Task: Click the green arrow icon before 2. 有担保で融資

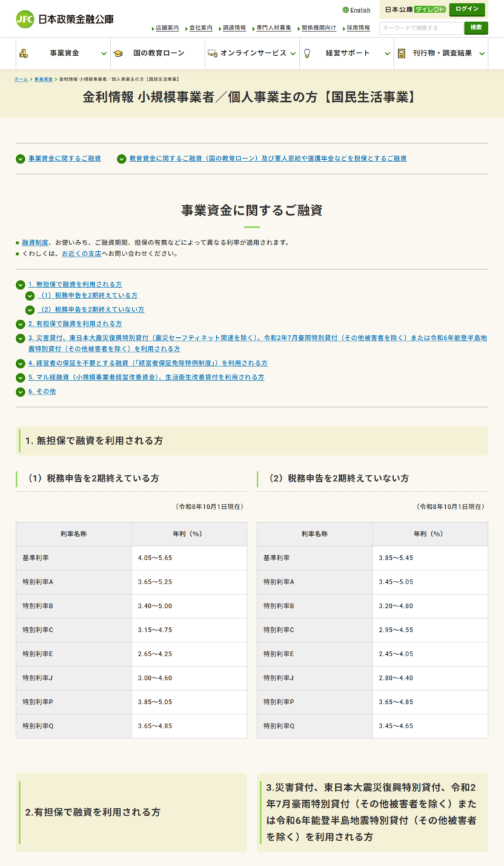Action: (x=20, y=324)
